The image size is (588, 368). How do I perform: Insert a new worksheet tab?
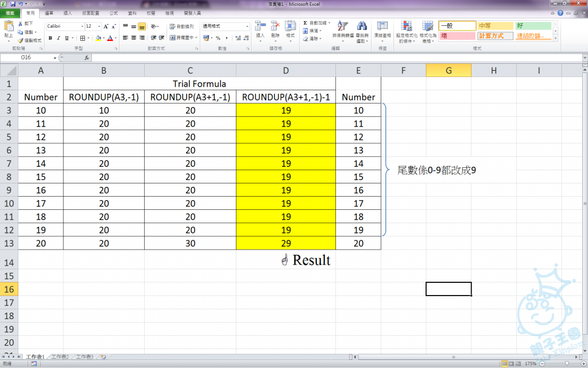point(103,356)
